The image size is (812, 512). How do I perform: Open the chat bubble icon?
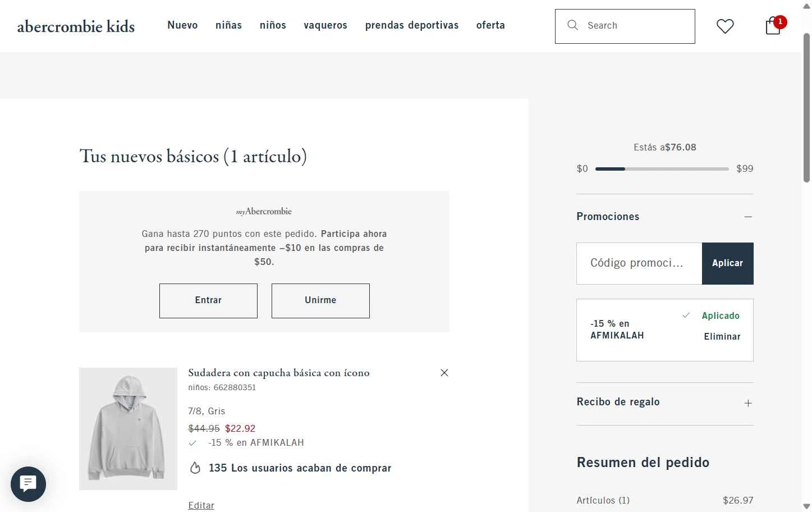[x=28, y=484]
